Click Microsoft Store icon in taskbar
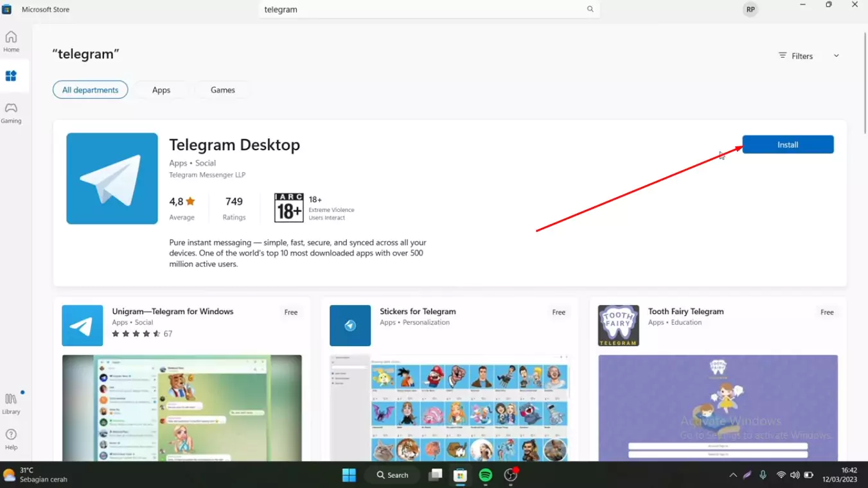 [460, 475]
